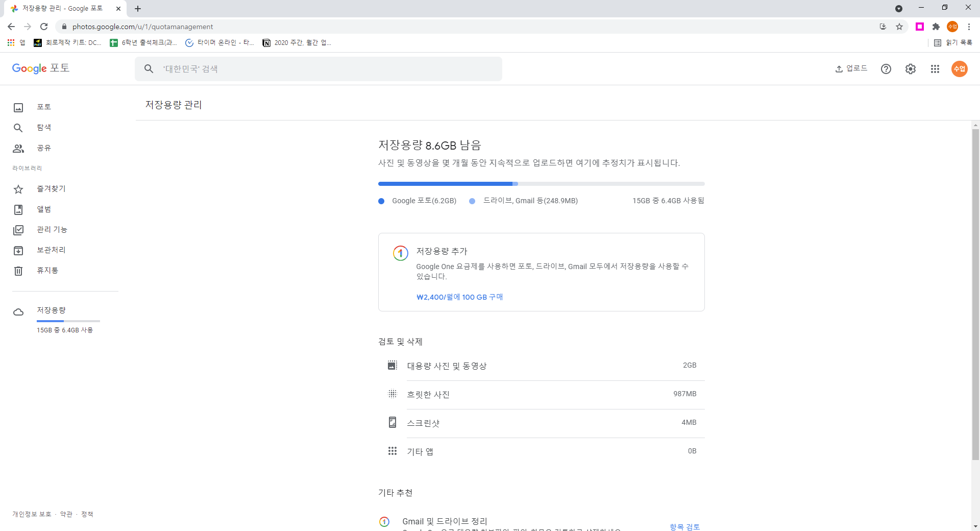980x531 pixels.
Task: Open the settings gear icon
Action: pyautogui.click(x=911, y=69)
